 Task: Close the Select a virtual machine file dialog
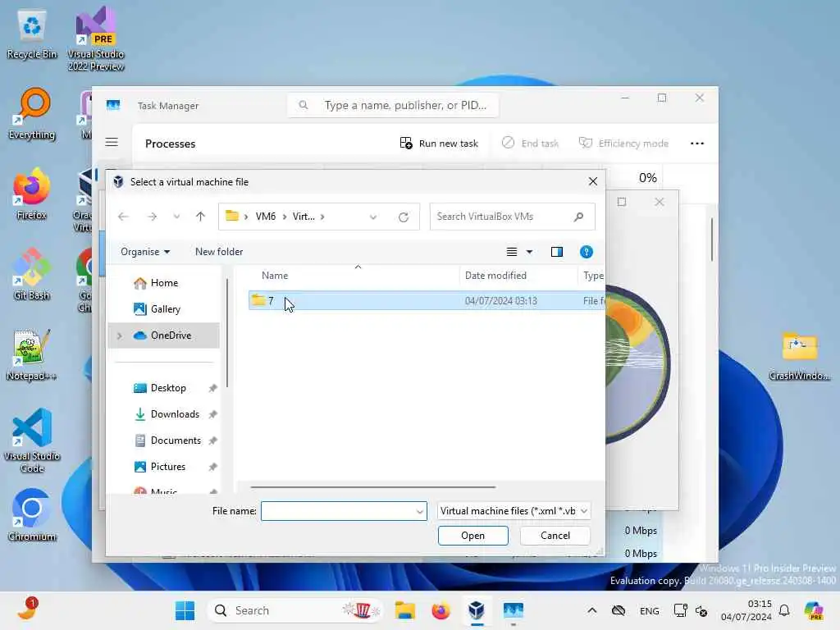coord(592,181)
